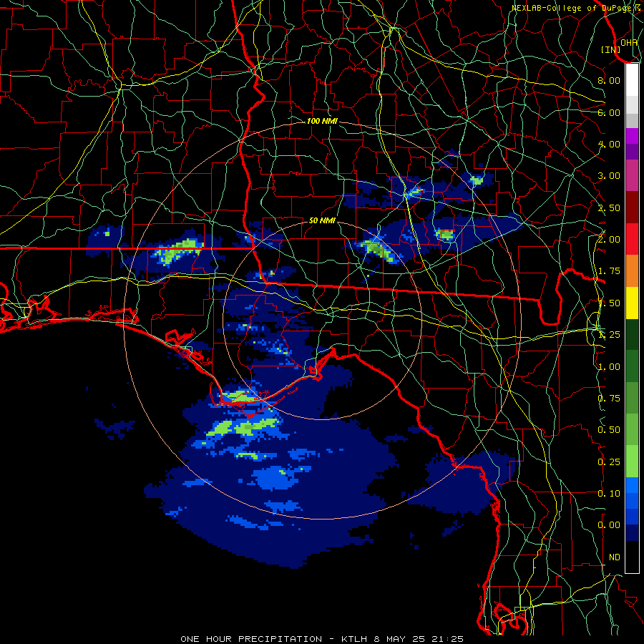The height and width of the screenshot is (644, 644).
Task: Click the 0.10 legend value
Action: coord(609,494)
